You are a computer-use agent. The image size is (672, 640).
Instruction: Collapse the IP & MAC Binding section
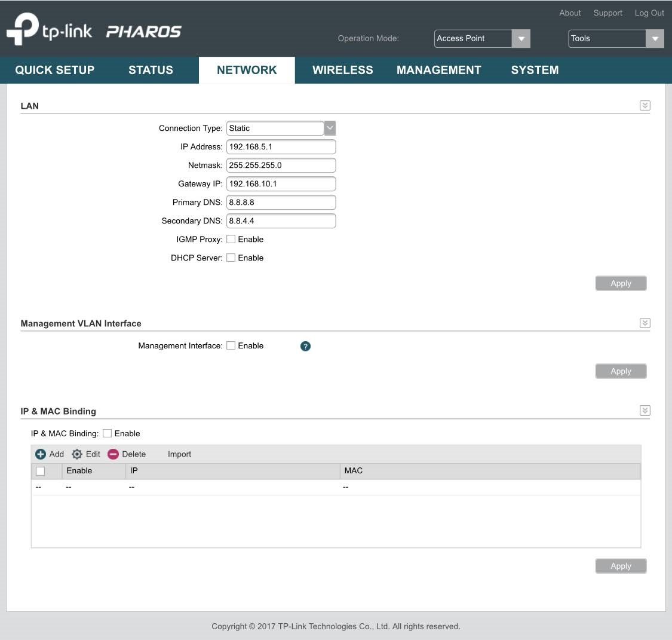coord(645,411)
